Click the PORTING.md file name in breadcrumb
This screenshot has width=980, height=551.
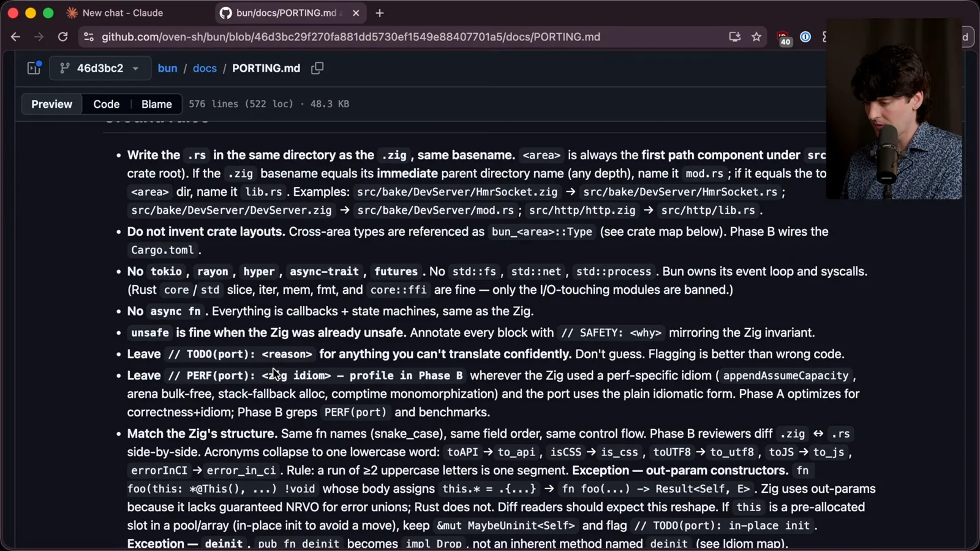click(x=266, y=68)
